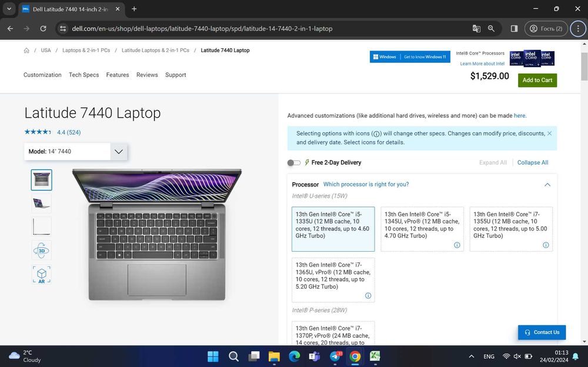The height and width of the screenshot is (367, 588).
Task: Open 'Which processor is right for you?' link
Action: tap(366, 184)
